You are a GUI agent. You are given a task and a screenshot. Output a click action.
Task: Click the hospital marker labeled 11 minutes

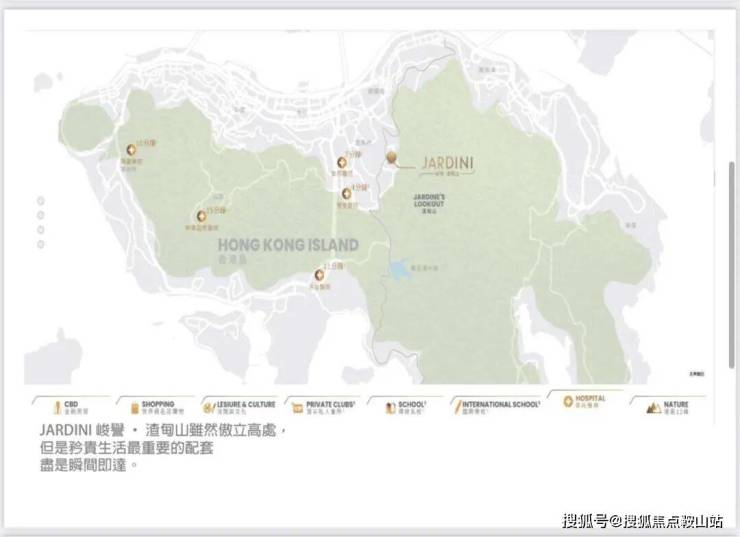tap(320, 274)
